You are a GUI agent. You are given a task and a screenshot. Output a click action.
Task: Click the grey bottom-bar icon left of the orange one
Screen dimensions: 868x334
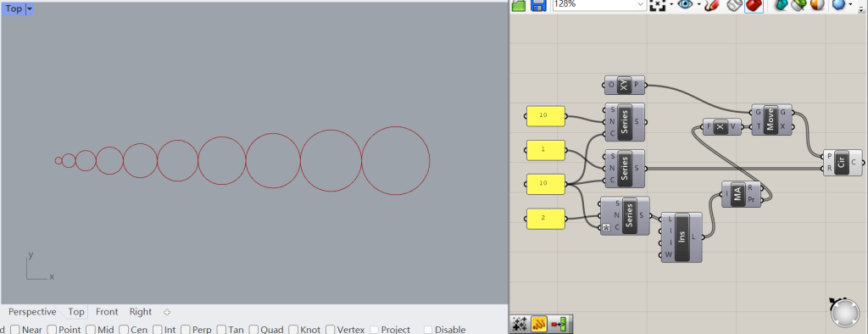click(x=519, y=324)
